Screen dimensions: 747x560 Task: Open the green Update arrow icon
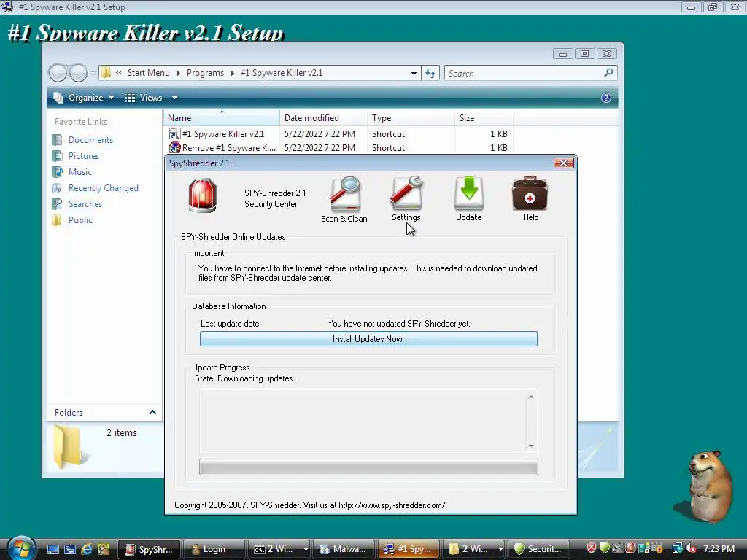pos(469,199)
